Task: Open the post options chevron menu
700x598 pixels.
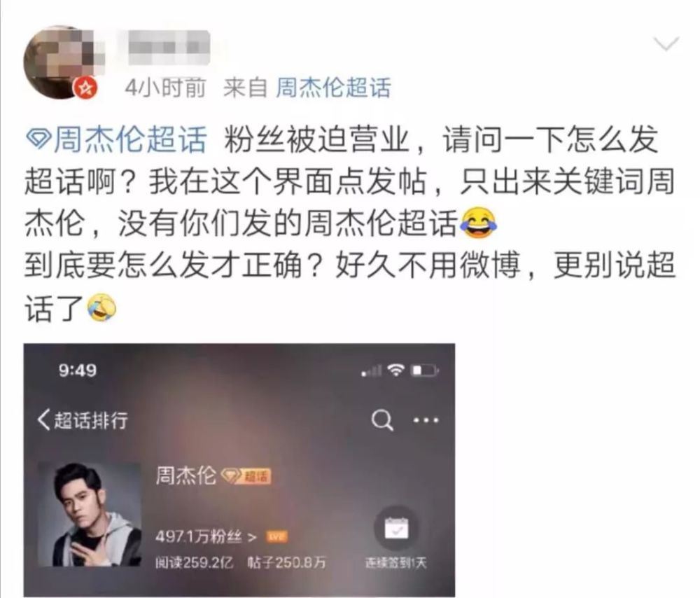Action: click(666, 44)
